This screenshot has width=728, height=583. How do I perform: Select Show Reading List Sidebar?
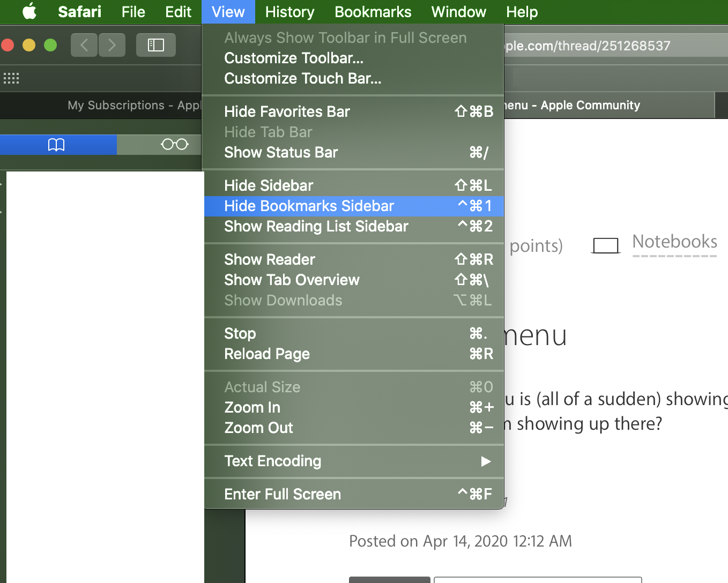tap(354, 226)
